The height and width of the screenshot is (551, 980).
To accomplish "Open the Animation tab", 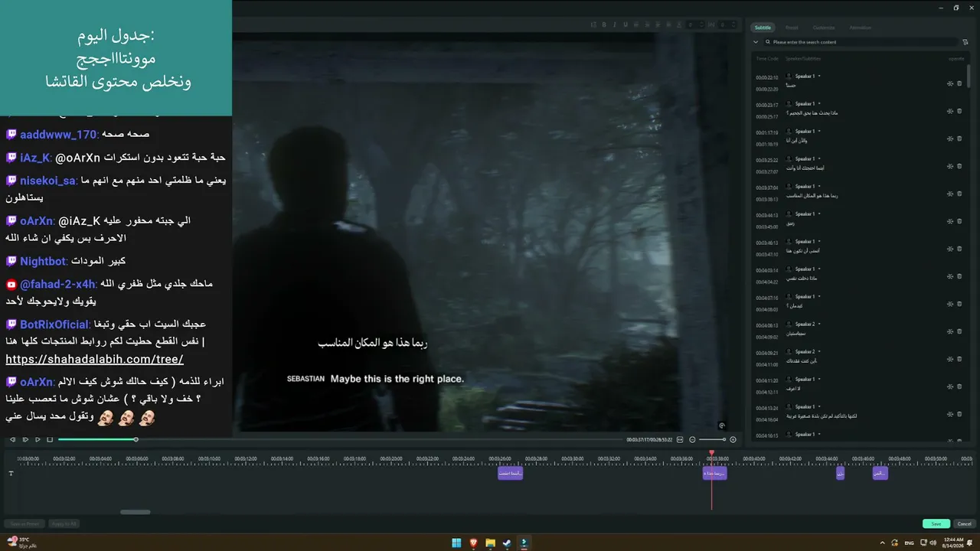I will click(x=860, y=28).
